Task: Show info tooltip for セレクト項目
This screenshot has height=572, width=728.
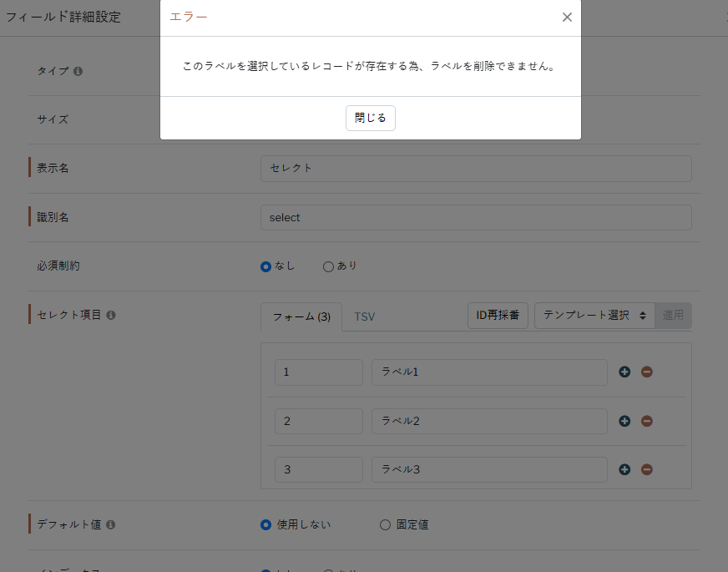Action: (x=111, y=316)
